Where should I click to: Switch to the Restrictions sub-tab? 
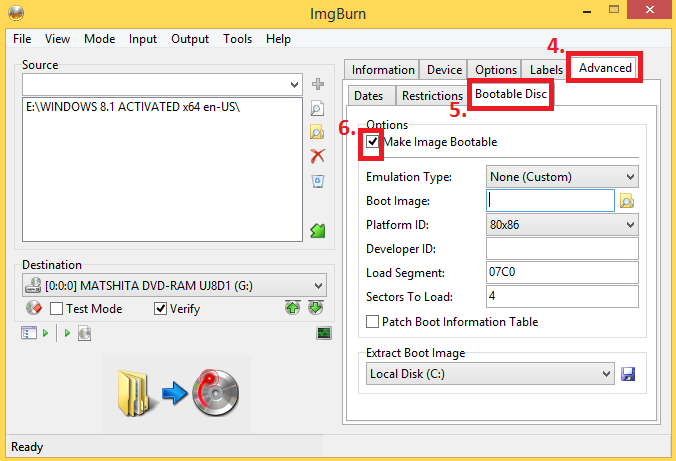(x=432, y=95)
